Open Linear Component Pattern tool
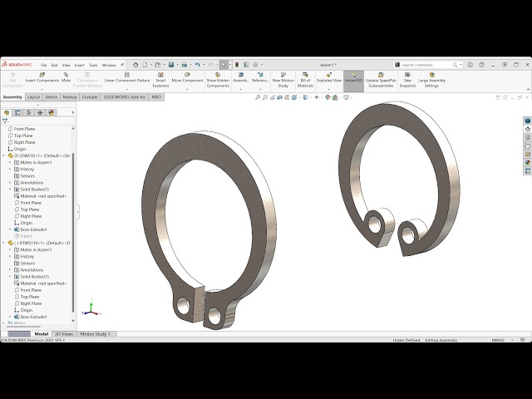 [127, 77]
